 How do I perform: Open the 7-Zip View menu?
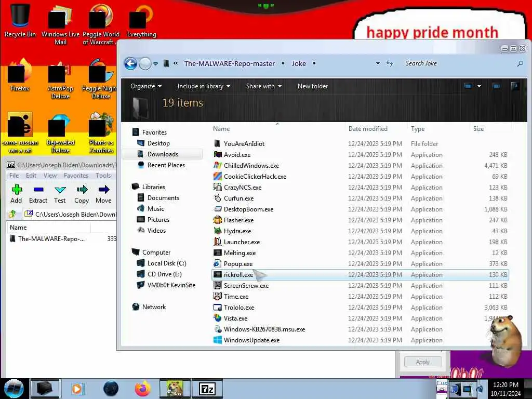pyautogui.click(x=50, y=176)
